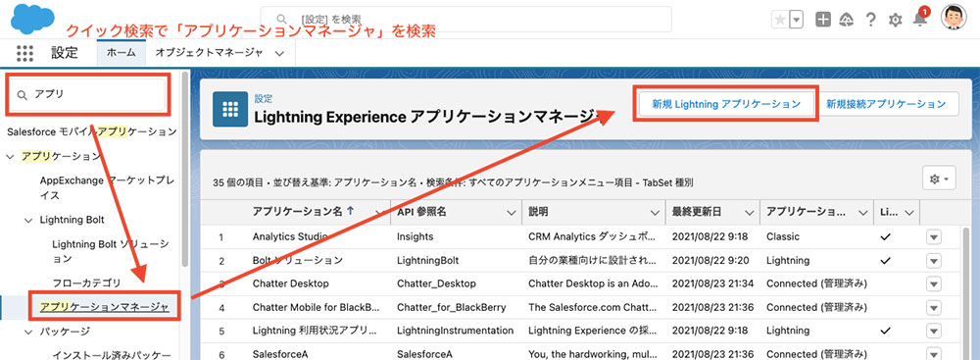Click the checkmark in Bolt ソリューション row
This screenshot has width=980, height=360.
pos(885,260)
